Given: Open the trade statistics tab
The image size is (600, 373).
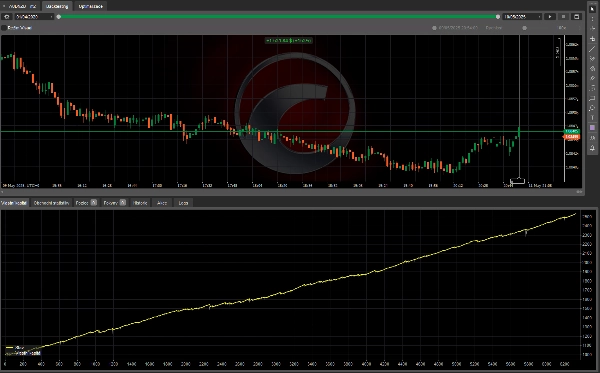Looking at the screenshot, I should coord(51,203).
